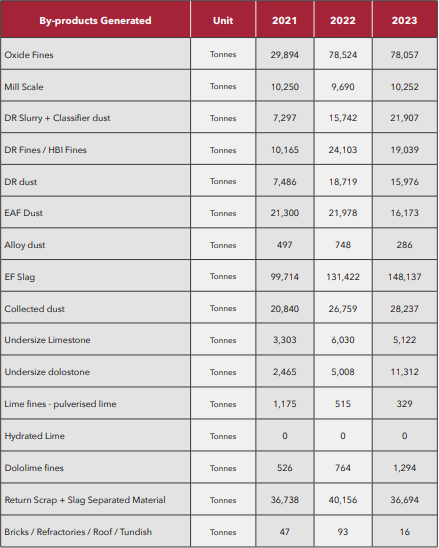439x548 pixels.
Task: Click the Dololime fines 2023 value 1,294
Action: click(404, 468)
